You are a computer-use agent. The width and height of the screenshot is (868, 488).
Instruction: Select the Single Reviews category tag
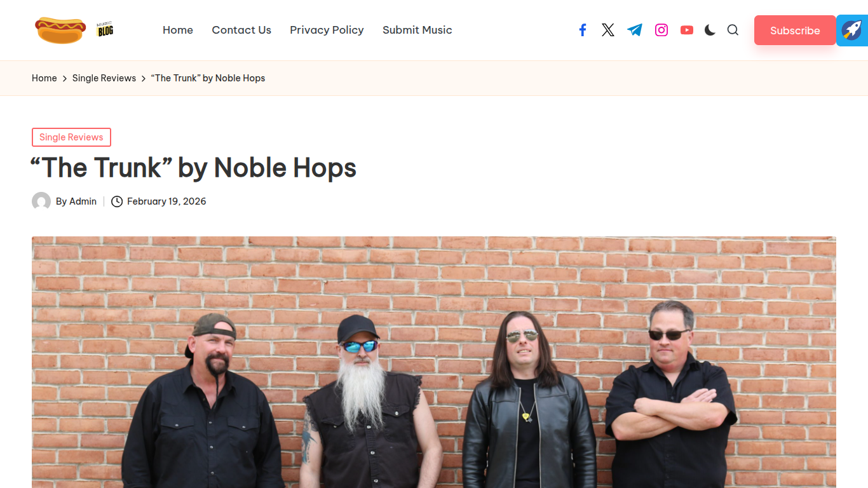pyautogui.click(x=71, y=137)
